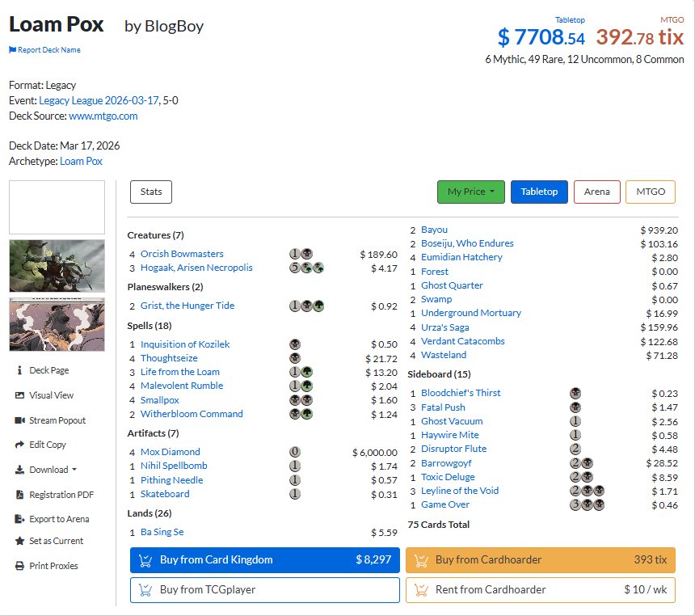
Task: Open the Loam Pox archetype link
Action: (81, 161)
